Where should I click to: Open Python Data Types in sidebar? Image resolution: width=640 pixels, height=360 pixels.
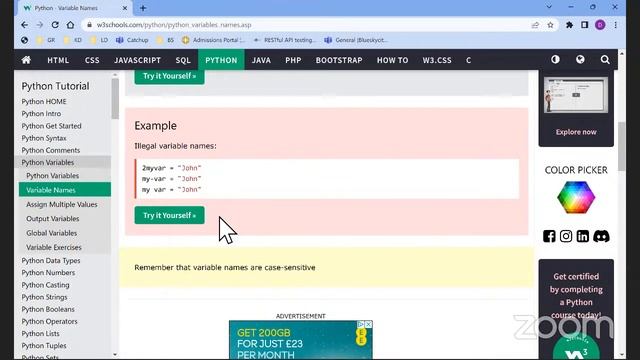pos(51,260)
